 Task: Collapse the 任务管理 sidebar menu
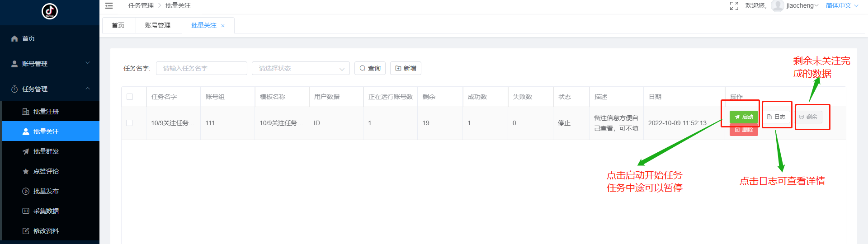[50, 89]
